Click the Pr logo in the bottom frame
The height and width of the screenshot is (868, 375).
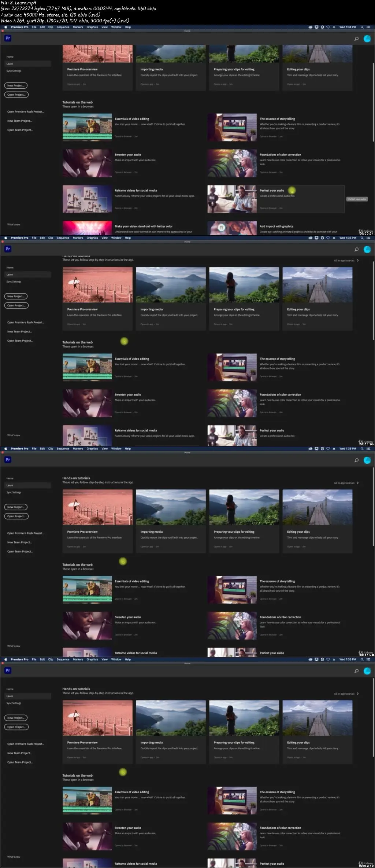[x=8, y=670]
